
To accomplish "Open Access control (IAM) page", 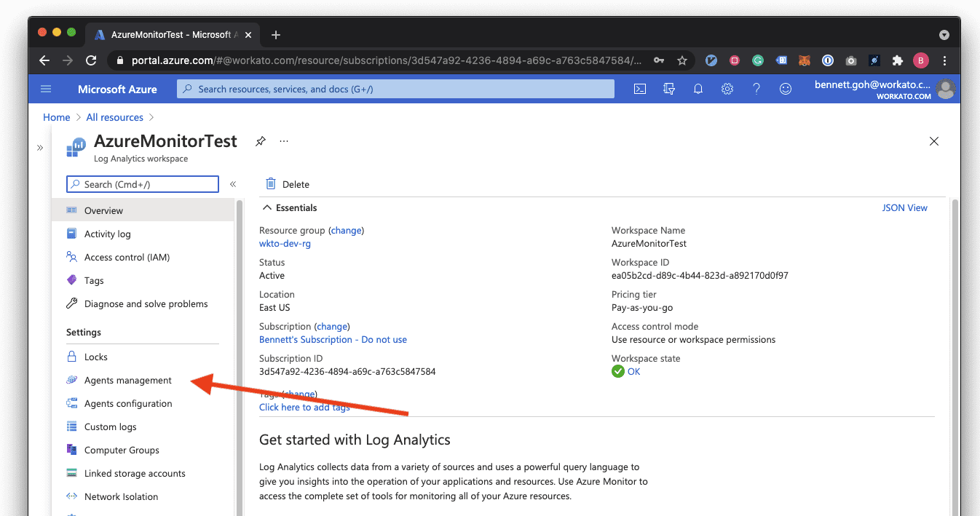I will click(x=127, y=257).
